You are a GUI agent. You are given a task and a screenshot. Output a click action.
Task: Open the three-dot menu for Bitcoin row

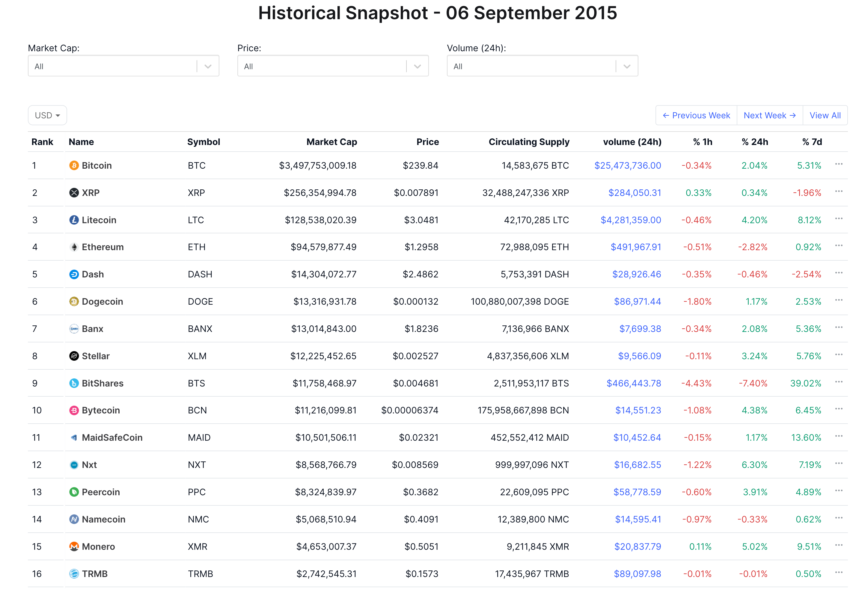(839, 164)
